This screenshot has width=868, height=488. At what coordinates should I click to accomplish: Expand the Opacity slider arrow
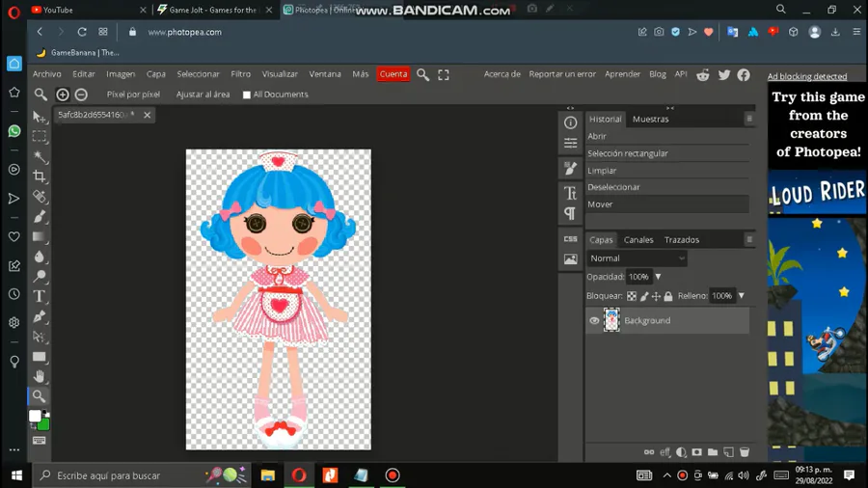658,277
